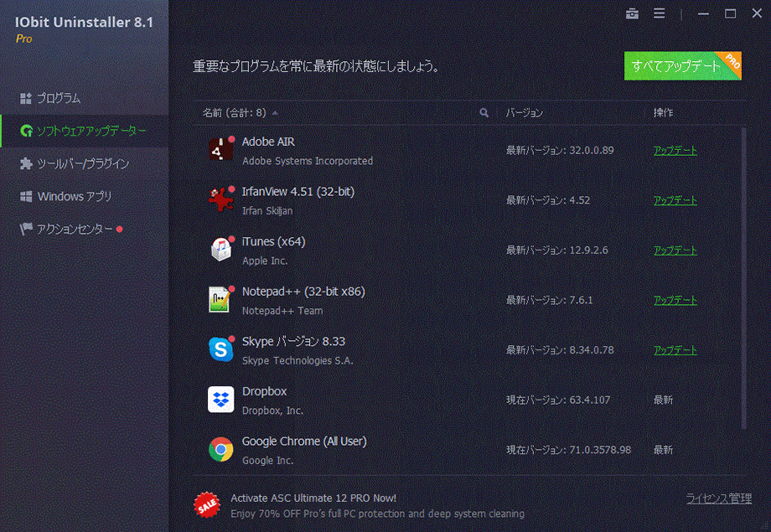Image resolution: width=771 pixels, height=532 pixels.
Task: Click アップデート link for IrfanView
Action: pos(675,200)
